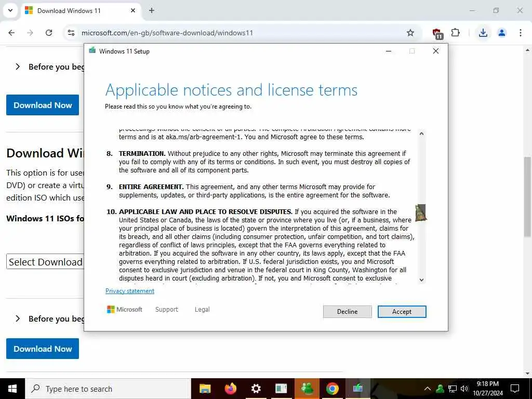
Task: Open Settings gear from taskbar
Action: point(256,389)
